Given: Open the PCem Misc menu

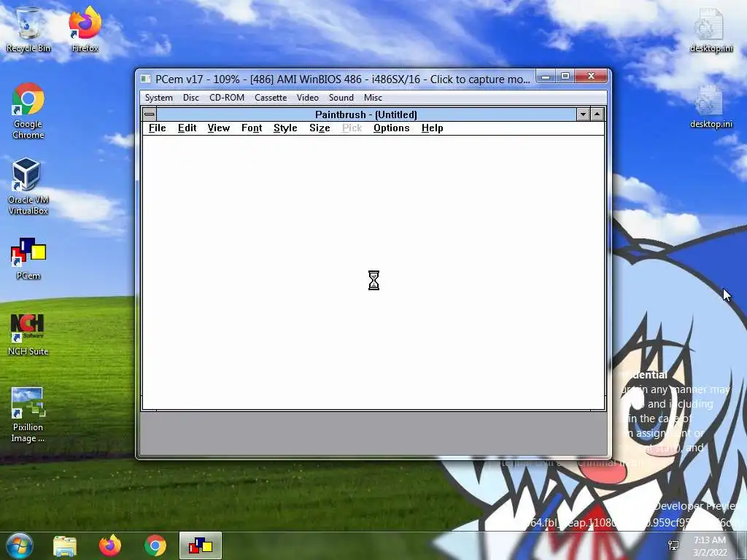Looking at the screenshot, I should click(373, 98).
